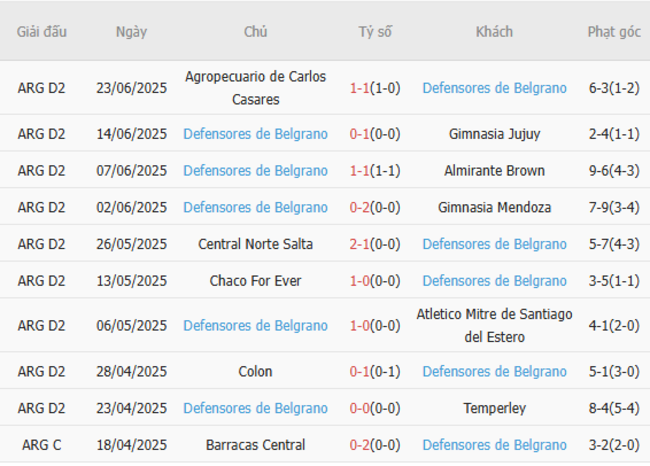The image size is (650, 466).
Task: Open Atletico Mitre de Santiago del Estero
Action: [x=494, y=326]
